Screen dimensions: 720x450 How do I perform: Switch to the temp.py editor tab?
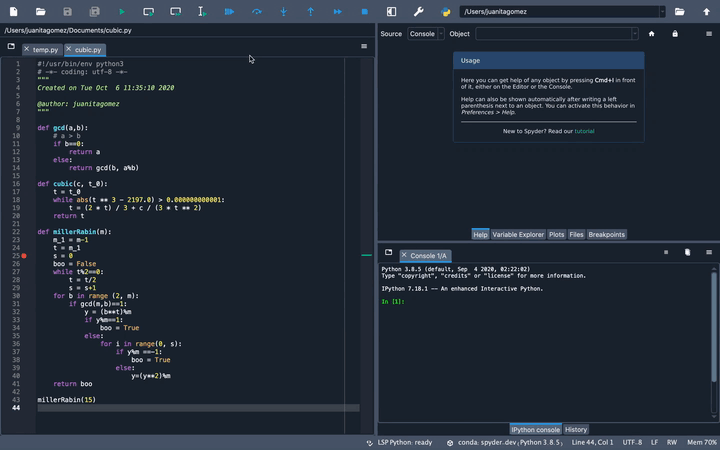44,49
